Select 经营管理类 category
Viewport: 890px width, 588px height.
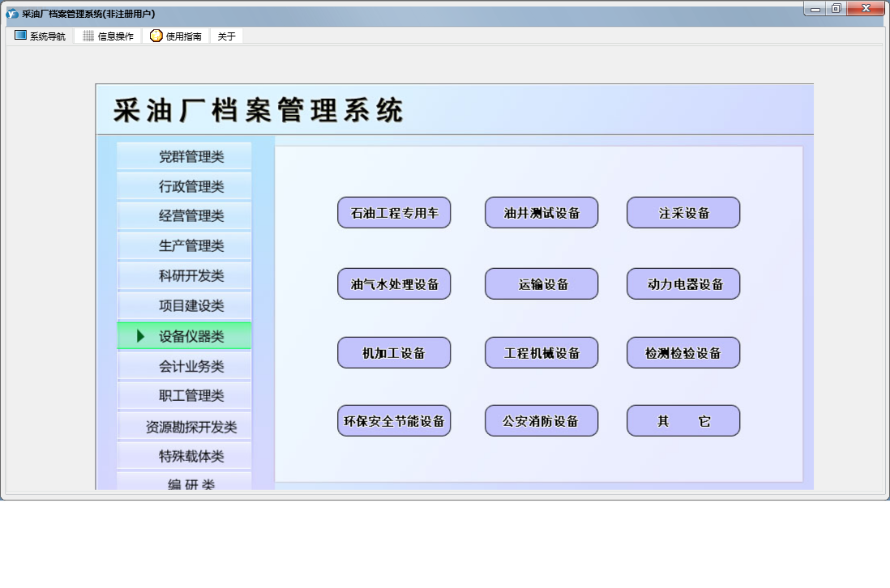tap(184, 215)
